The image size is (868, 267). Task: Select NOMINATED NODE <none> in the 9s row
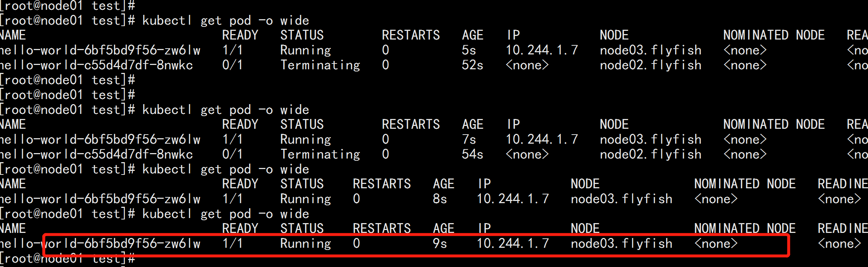coord(716,244)
